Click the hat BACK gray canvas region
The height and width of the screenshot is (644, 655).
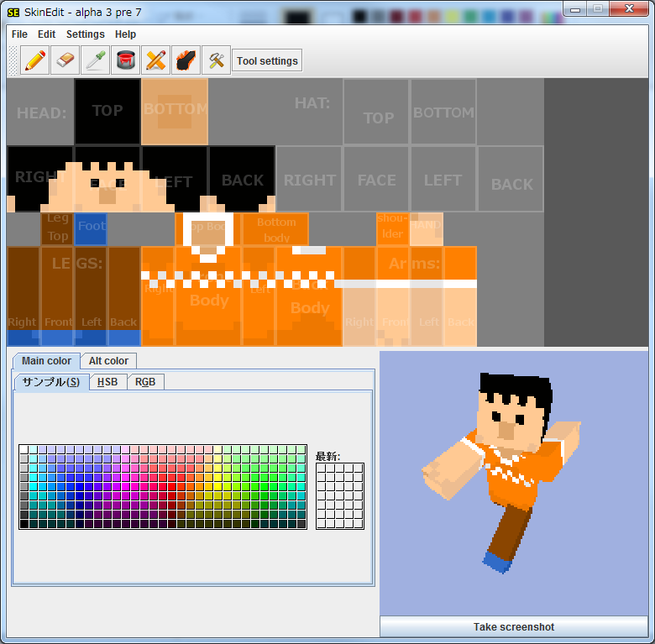pyautogui.click(x=511, y=179)
